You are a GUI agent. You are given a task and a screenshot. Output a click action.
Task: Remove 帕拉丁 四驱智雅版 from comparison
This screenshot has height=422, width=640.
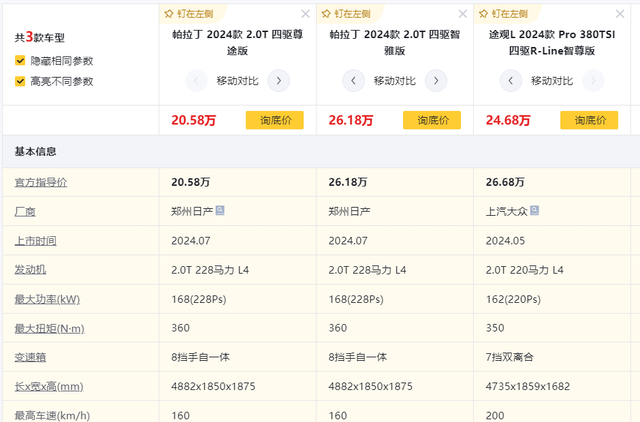(x=462, y=14)
